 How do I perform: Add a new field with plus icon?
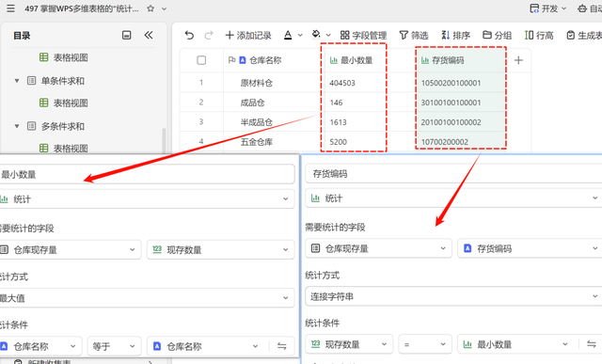pyautogui.click(x=518, y=60)
